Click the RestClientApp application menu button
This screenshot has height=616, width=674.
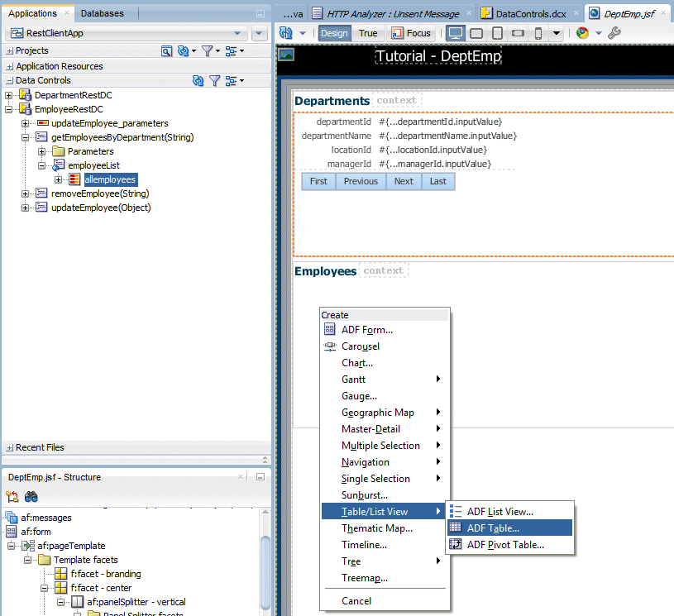[259, 33]
